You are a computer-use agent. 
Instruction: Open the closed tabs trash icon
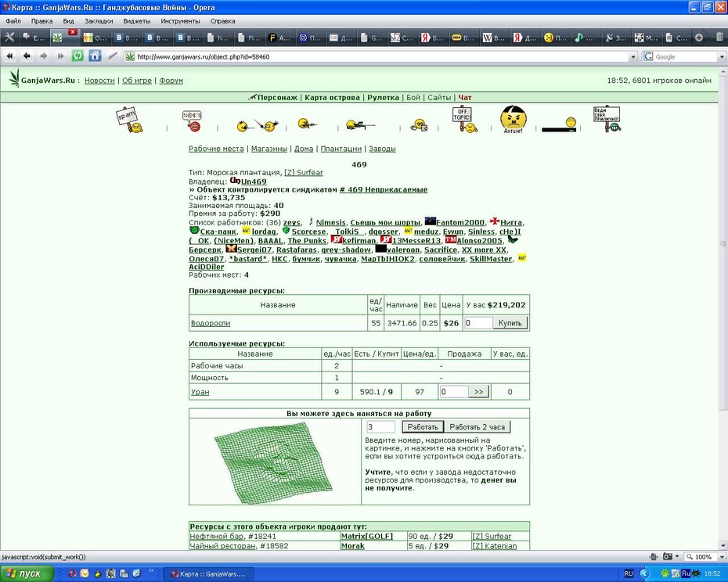[719, 37]
